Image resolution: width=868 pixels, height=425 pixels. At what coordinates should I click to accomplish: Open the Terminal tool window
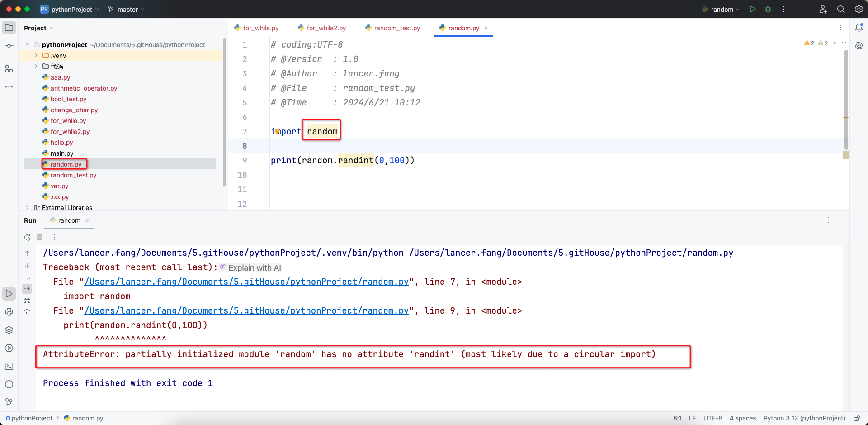coord(9,366)
